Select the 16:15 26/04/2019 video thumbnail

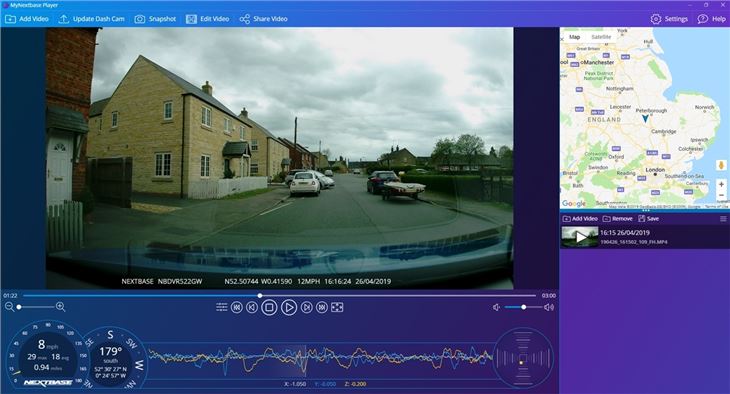tap(580, 237)
